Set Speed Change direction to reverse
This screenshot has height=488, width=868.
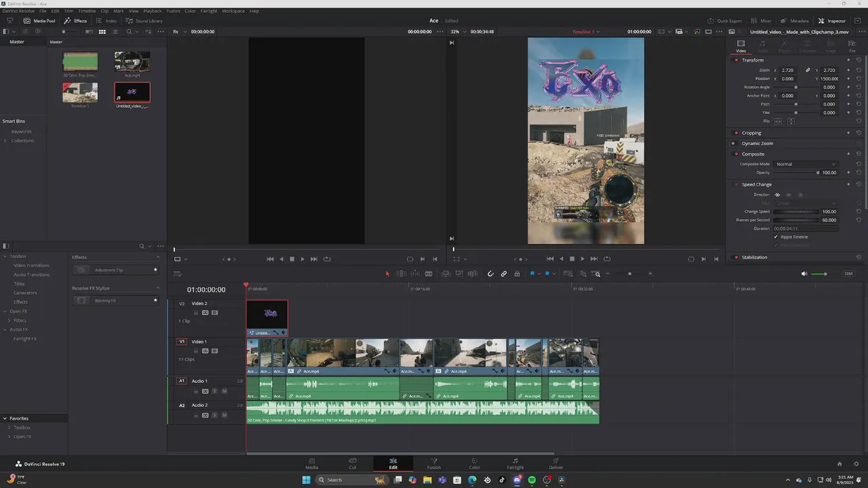pos(789,195)
